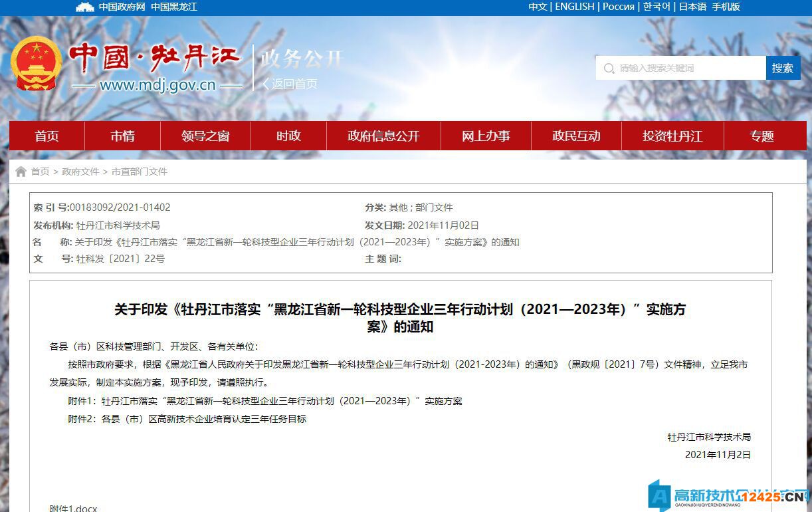This screenshot has height=512, width=812.
Task: Open the 网上办事 menu
Action: coord(486,136)
